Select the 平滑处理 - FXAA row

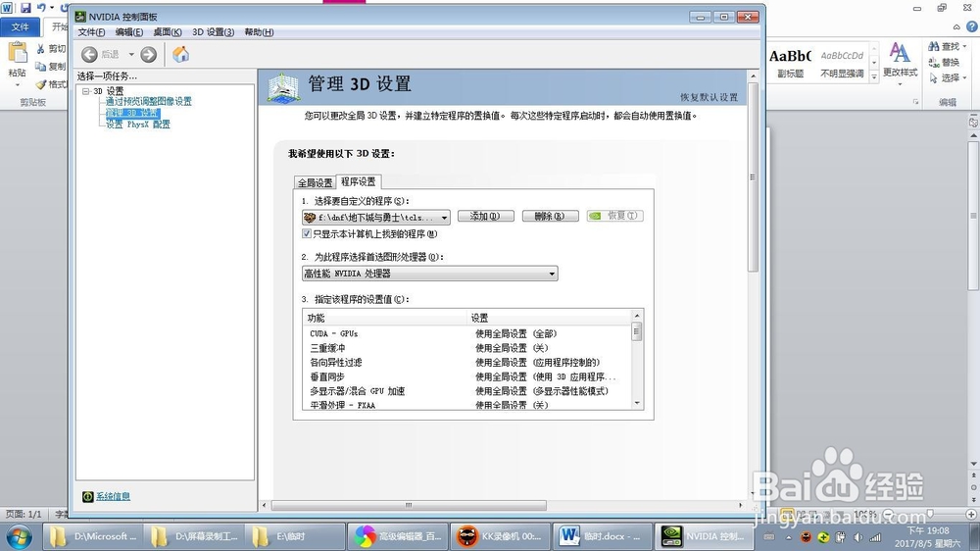tap(466, 405)
